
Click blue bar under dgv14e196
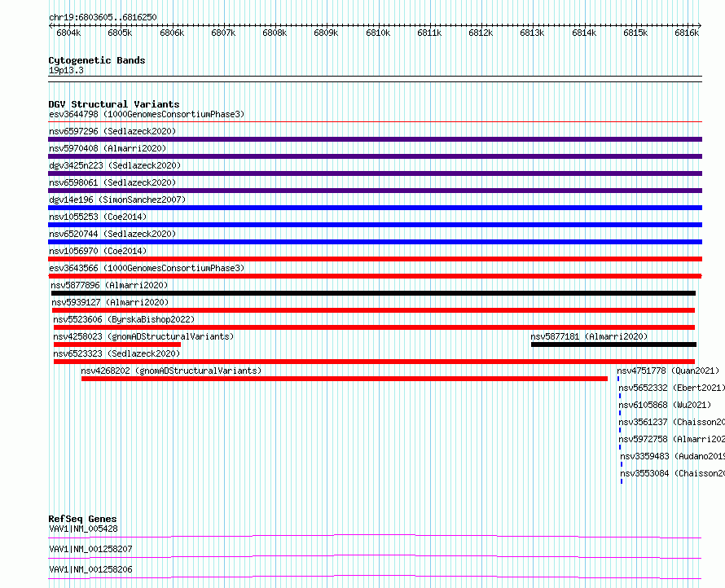[375, 208]
